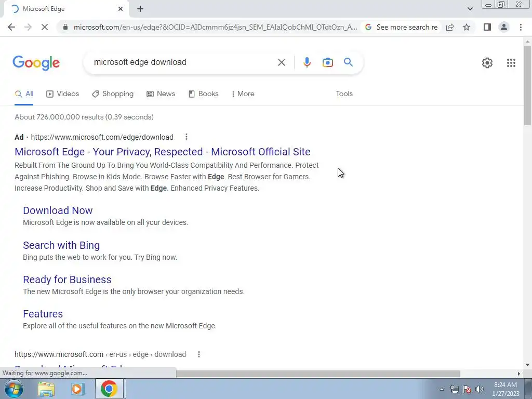Open options for the ad result
This screenshot has height=399, width=532.
tap(187, 137)
